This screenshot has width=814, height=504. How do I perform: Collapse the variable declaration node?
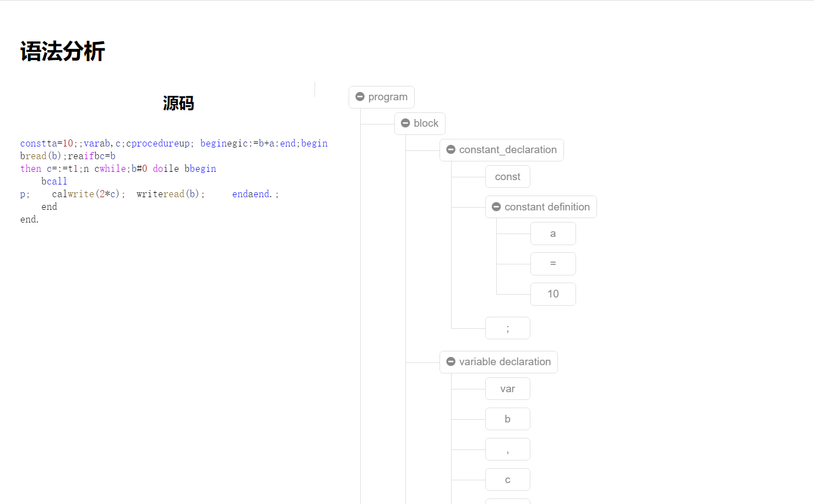pos(451,362)
